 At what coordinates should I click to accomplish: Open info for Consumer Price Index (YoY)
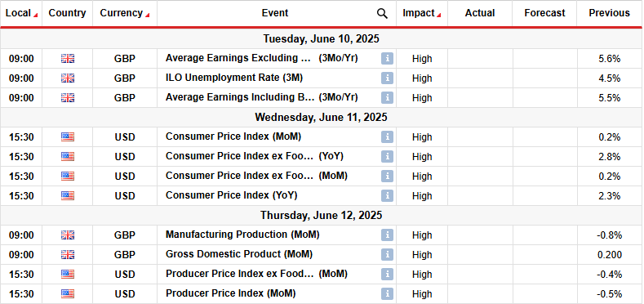[387, 196]
